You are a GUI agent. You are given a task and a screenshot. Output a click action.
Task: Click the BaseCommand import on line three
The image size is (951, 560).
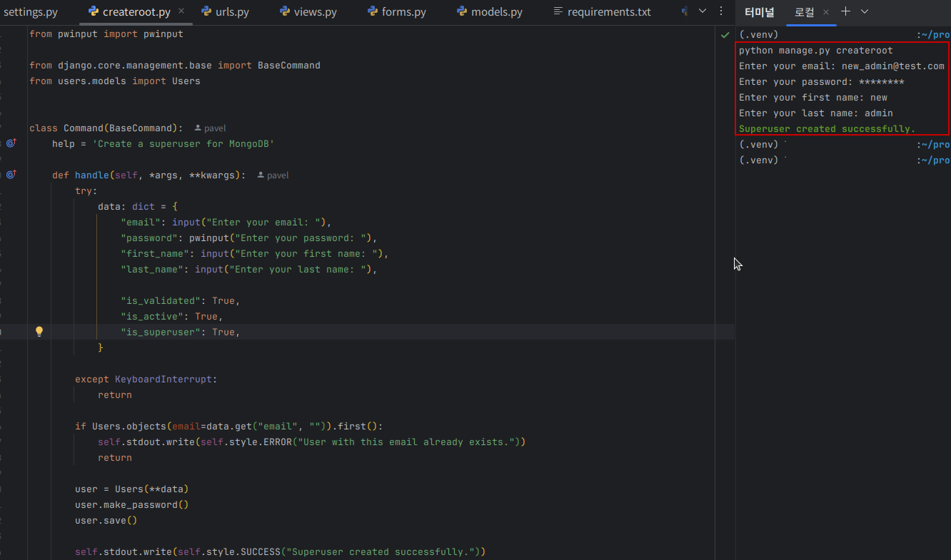point(288,66)
